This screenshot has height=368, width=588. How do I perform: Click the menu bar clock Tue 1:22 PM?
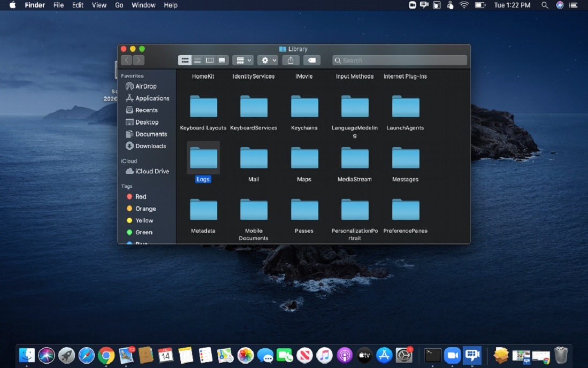[512, 5]
